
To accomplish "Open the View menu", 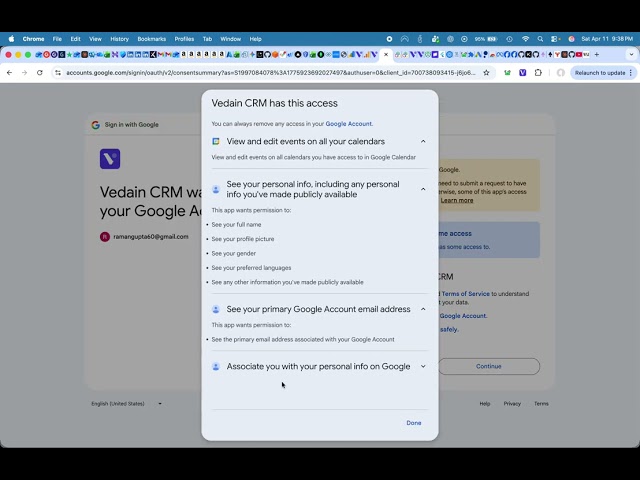I will (95, 39).
